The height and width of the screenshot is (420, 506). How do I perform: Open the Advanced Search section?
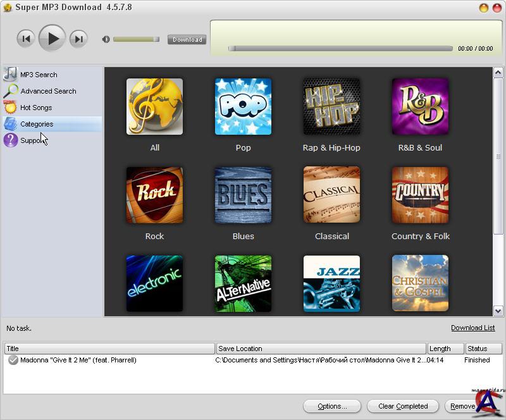pos(47,91)
